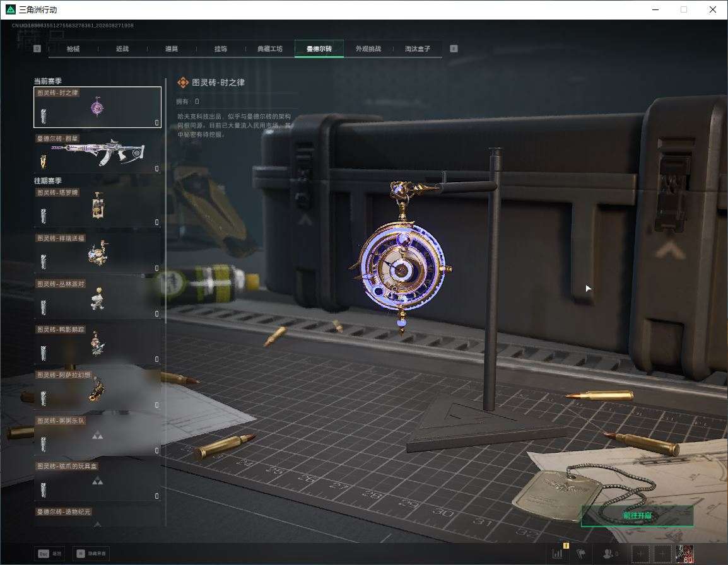
Task: Click the tarot charm image on 塔罗牌 card
Action: (98, 206)
